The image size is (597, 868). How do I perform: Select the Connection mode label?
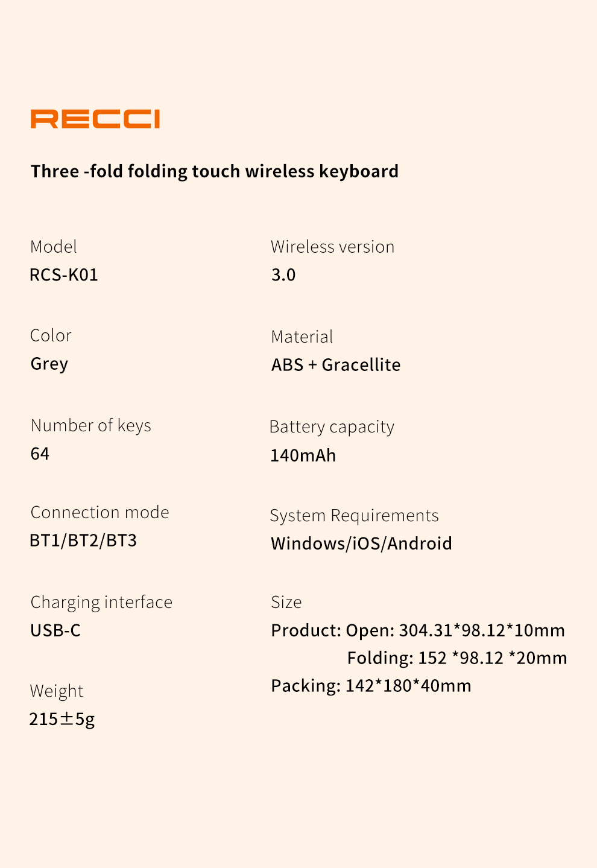tap(100, 513)
